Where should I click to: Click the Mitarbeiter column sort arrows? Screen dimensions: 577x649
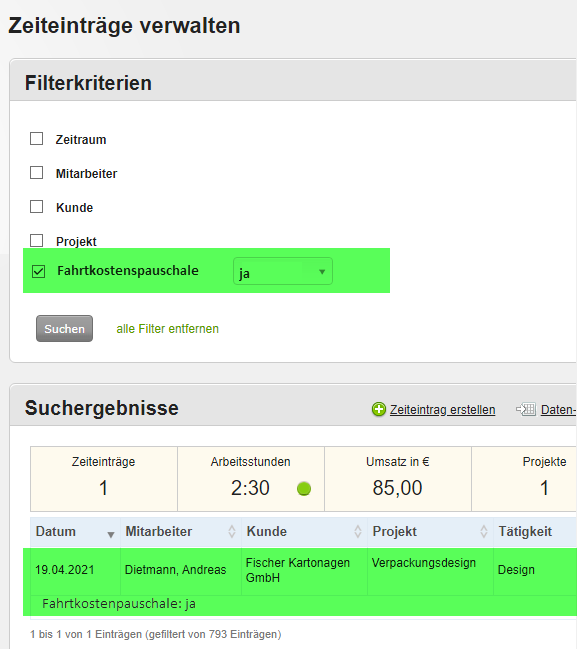pyautogui.click(x=232, y=531)
